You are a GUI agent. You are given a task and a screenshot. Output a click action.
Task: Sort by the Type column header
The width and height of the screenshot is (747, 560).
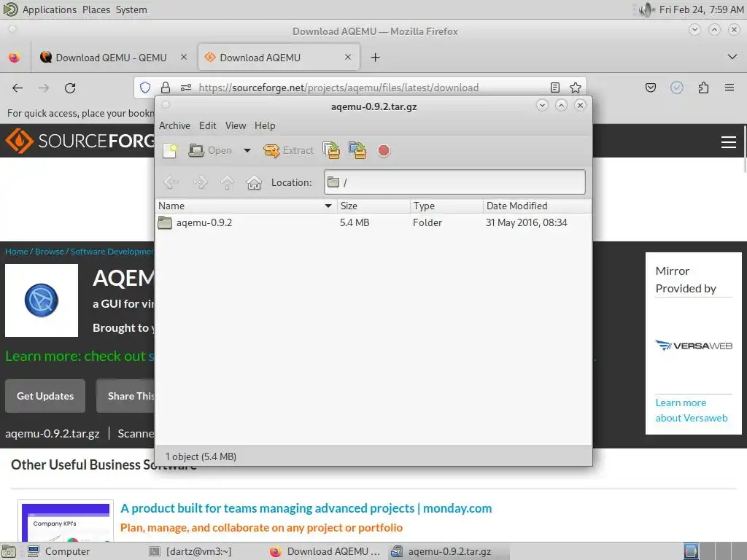click(446, 206)
